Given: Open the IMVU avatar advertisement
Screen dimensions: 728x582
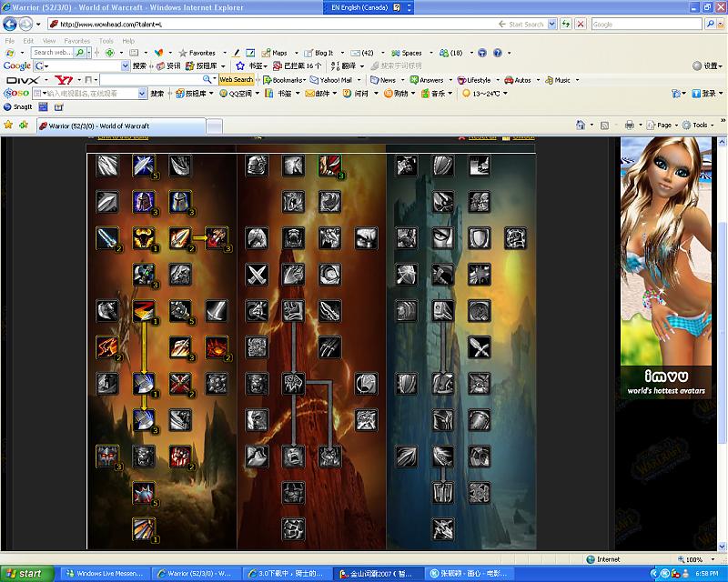Looking at the screenshot, I should pos(666,267).
